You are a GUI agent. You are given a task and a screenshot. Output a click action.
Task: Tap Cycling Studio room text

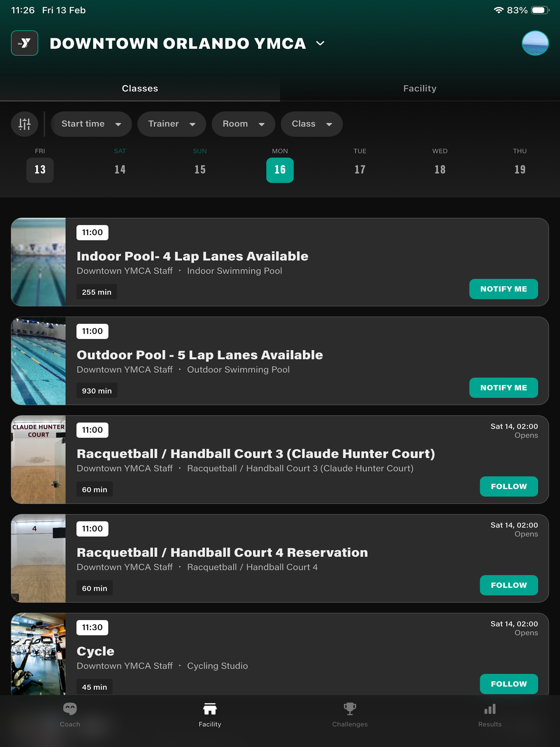(217, 666)
